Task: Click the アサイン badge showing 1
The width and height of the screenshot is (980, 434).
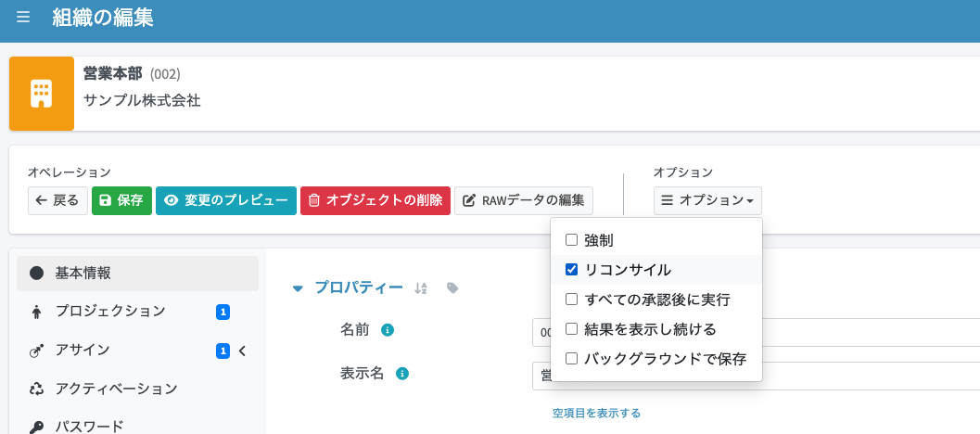Action: (223, 351)
